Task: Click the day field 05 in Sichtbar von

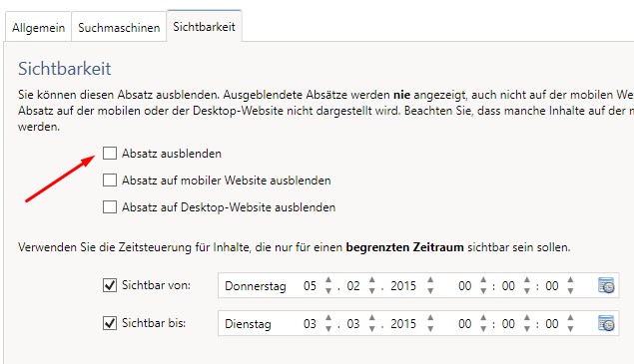Action: (x=310, y=286)
